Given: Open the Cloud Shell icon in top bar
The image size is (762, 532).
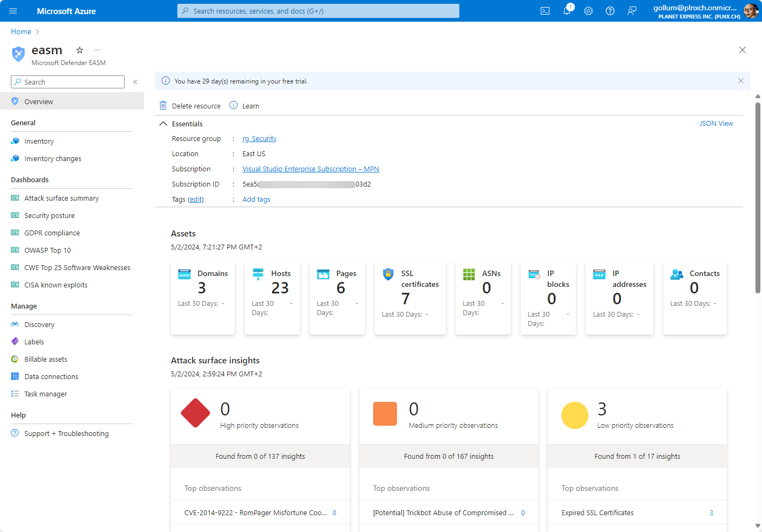Looking at the screenshot, I should coord(545,11).
